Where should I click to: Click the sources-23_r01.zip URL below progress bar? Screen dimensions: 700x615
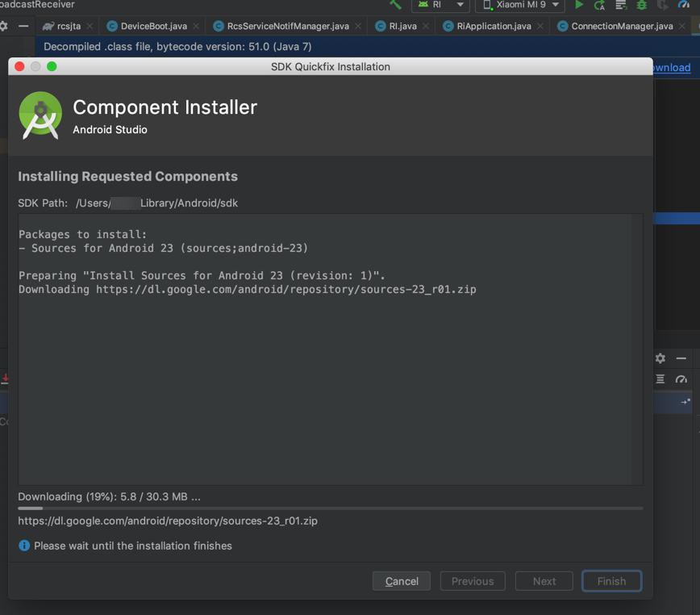[168, 521]
